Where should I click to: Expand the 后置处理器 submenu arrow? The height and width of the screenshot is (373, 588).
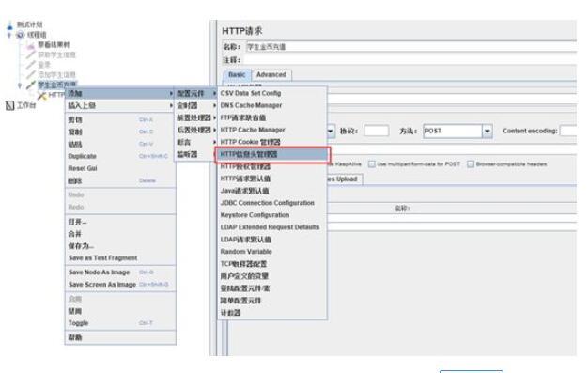[214, 130]
